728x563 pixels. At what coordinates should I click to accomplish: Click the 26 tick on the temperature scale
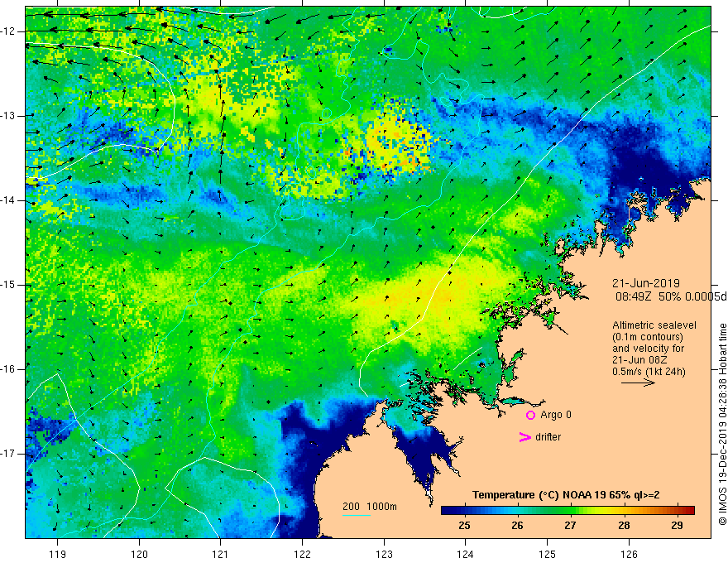pos(517,526)
